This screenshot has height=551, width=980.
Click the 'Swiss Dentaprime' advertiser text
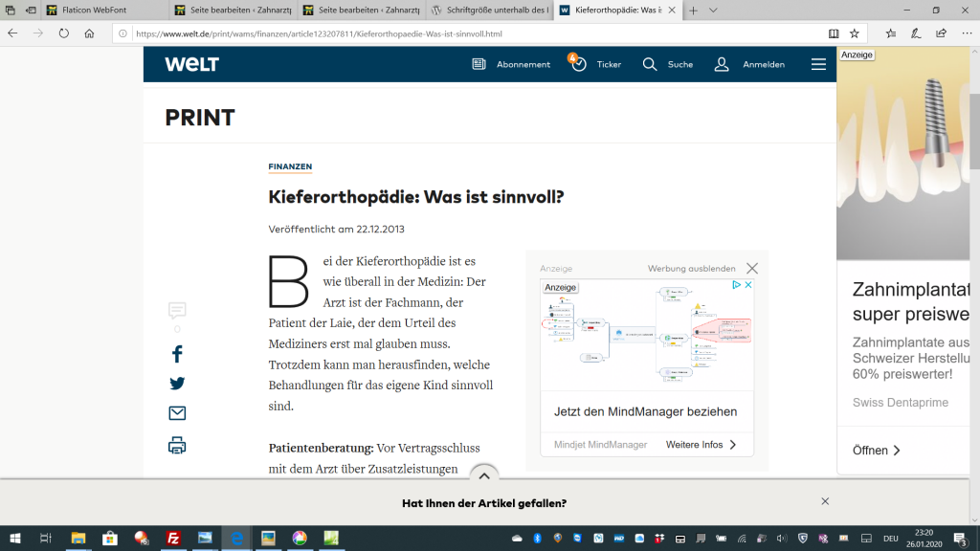click(x=900, y=403)
